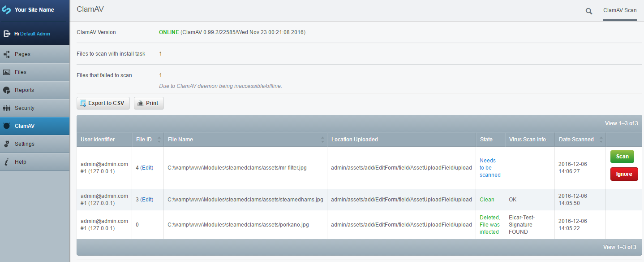The image size is (644, 262).
Task: Click the Help info icon
Action: coord(7,162)
